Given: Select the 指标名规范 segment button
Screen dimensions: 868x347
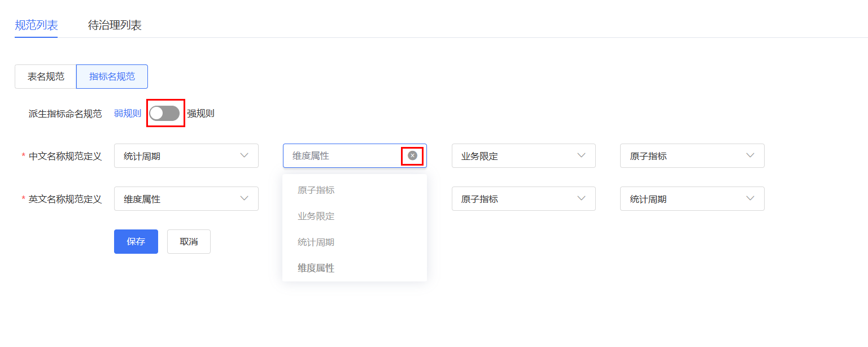Looking at the screenshot, I should (x=112, y=77).
